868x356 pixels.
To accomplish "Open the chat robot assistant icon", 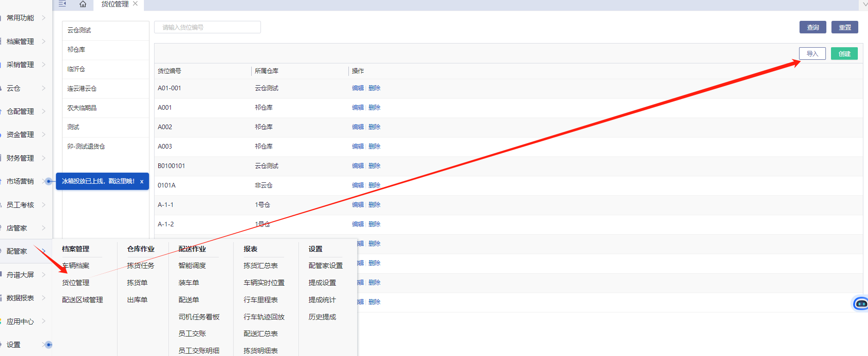I will coord(861,304).
